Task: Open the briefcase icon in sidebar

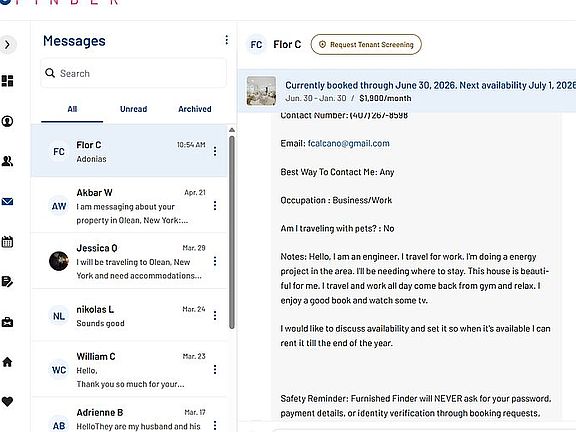Action: tap(7, 322)
